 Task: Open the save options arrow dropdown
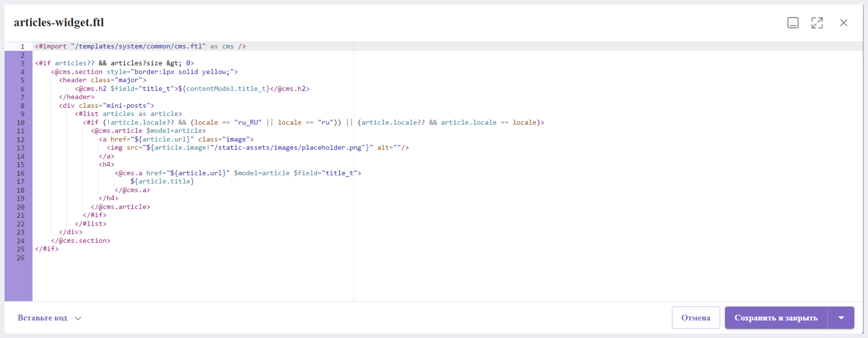[841, 318]
